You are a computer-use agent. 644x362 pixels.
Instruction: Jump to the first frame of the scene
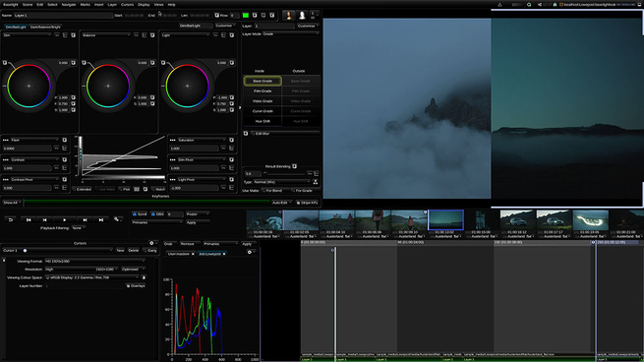29,219
